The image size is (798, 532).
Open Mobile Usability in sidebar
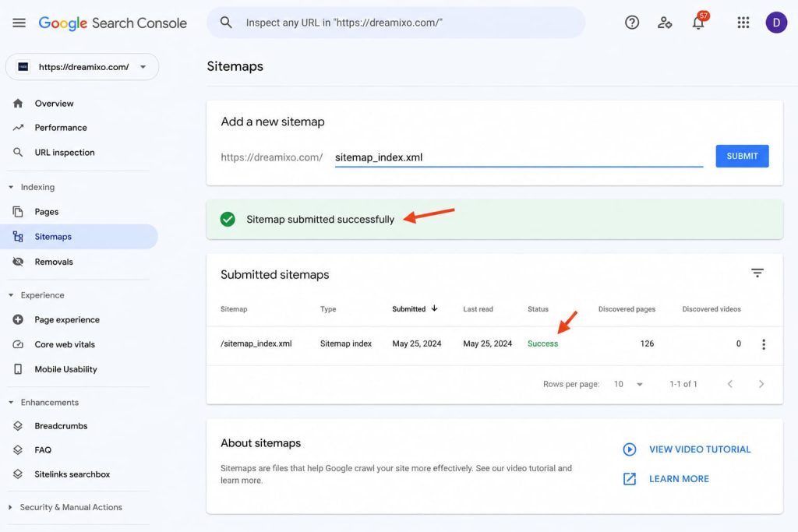(x=65, y=369)
